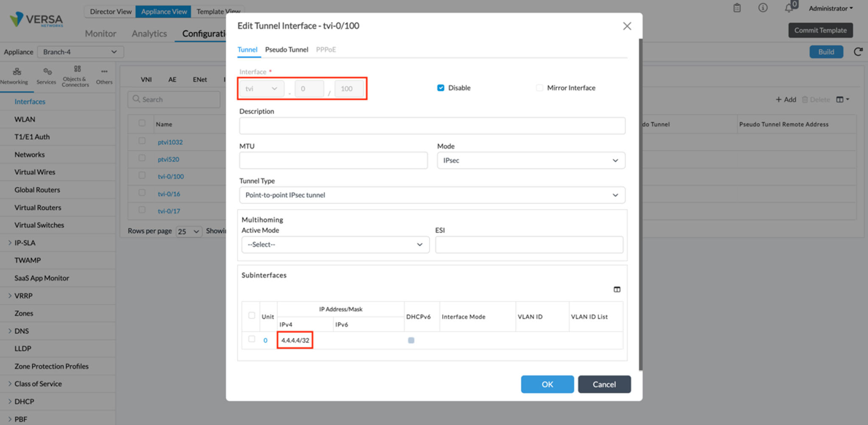Open the notification bell

(x=789, y=8)
